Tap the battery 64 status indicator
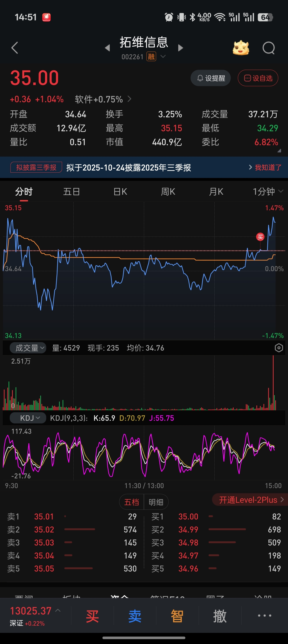The width and height of the screenshot is (288, 644). click(x=265, y=17)
